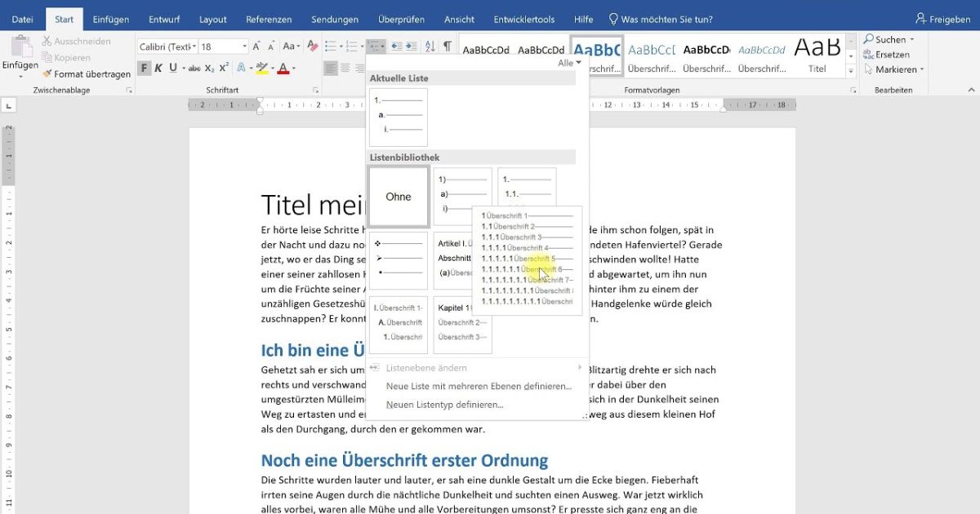This screenshot has height=514, width=980.
Task: Click the Ausschneiden scissors command
Action: (x=76, y=41)
